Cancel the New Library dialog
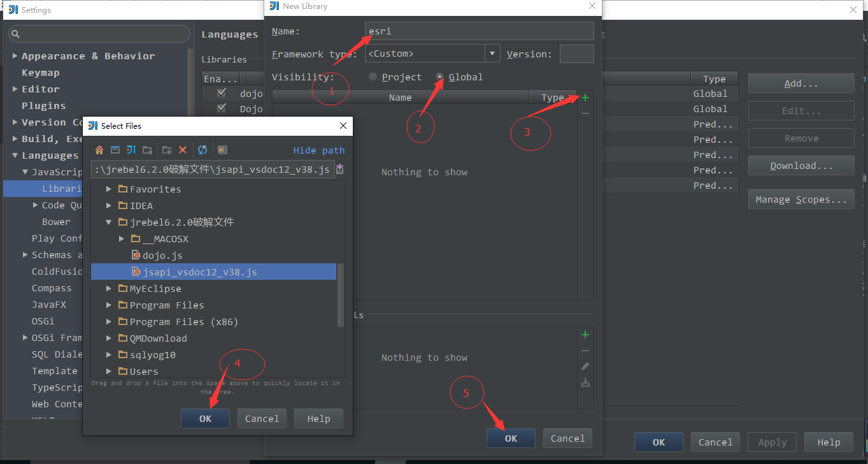Screen dimensions: 868x464 click(567, 439)
